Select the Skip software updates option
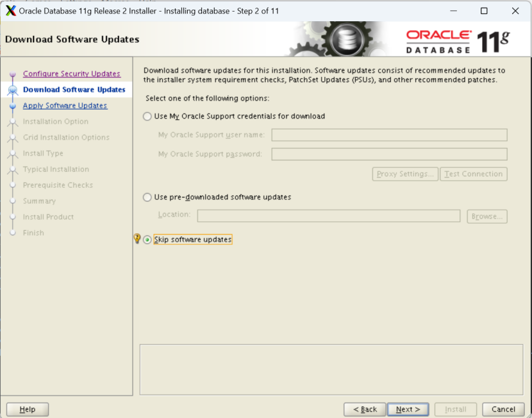The image size is (532, 418). pos(147,239)
